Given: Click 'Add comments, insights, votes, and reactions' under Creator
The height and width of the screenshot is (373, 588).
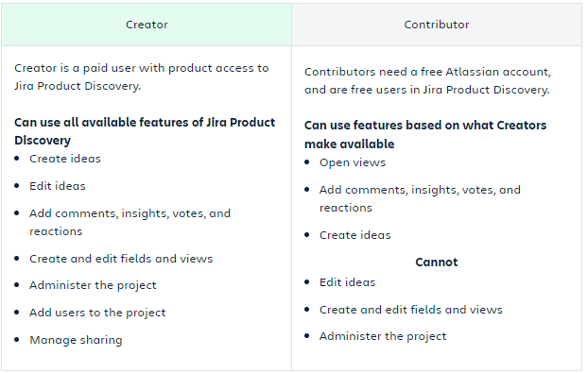Looking at the screenshot, I should pyautogui.click(x=130, y=223).
